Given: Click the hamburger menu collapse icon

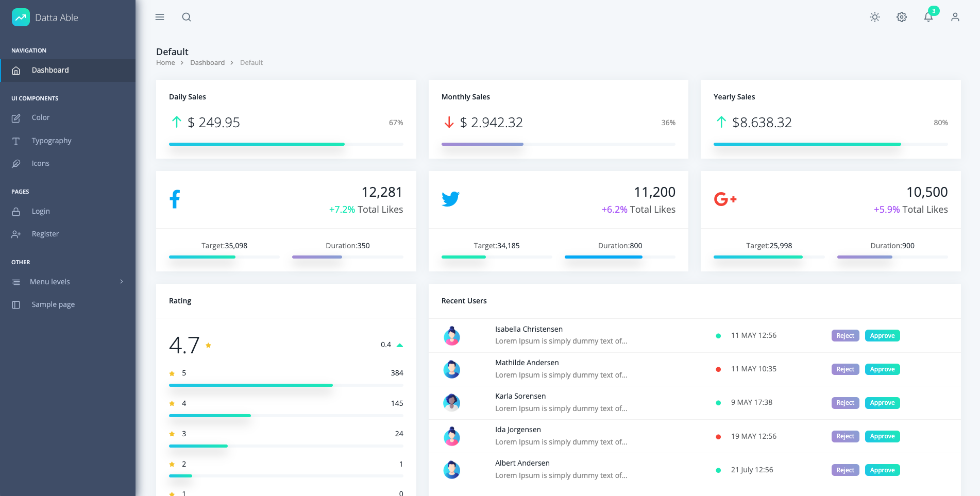Looking at the screenshot, I should point(160,17).
